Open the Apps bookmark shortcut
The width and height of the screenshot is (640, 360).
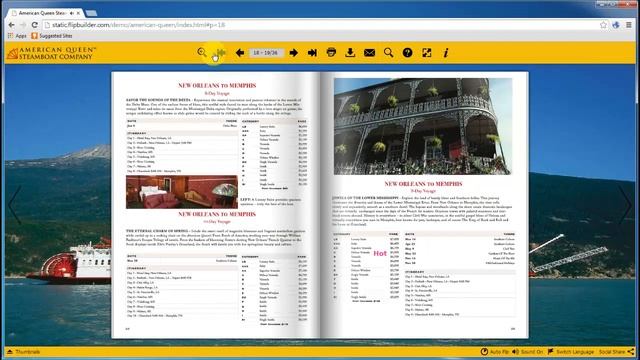click(17, 36)
